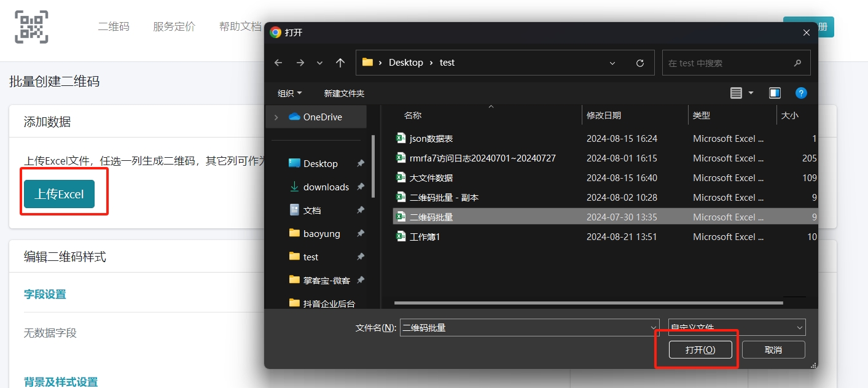868x388 pixels.
Task: Select the json数据表 Excel file
Action: point(431,139)
